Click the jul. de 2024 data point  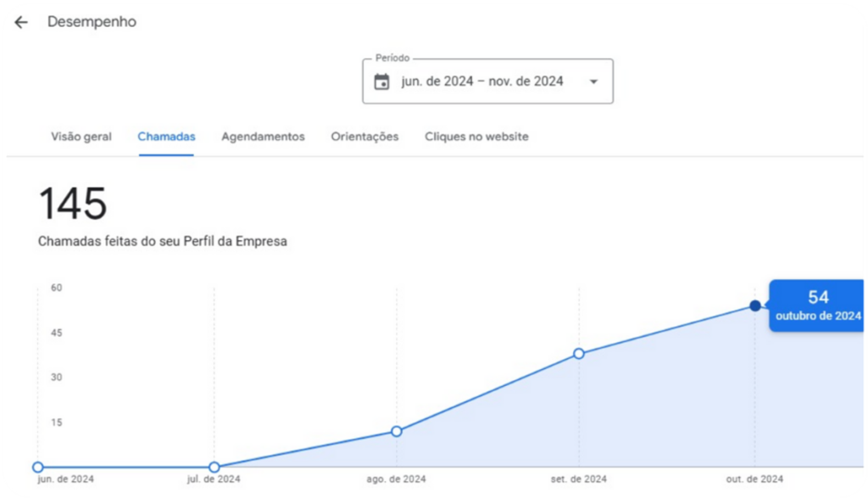[214, 467]
